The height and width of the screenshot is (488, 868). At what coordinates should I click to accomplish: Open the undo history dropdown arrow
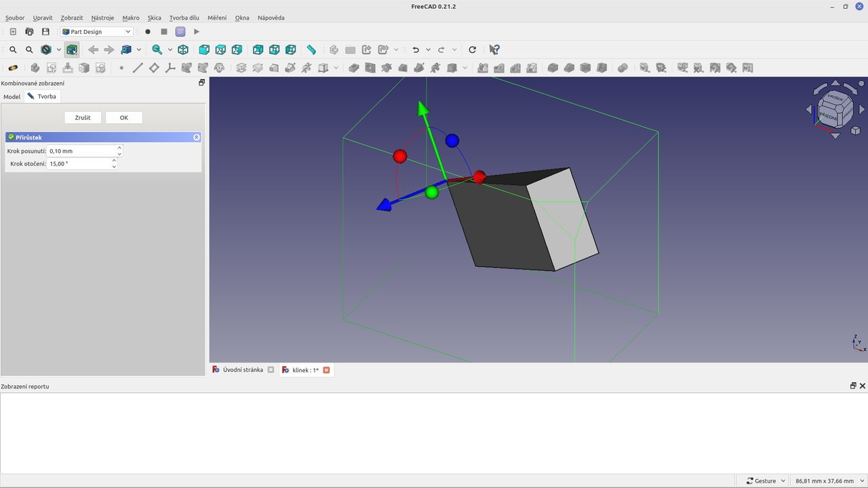(x=429, y=49)
